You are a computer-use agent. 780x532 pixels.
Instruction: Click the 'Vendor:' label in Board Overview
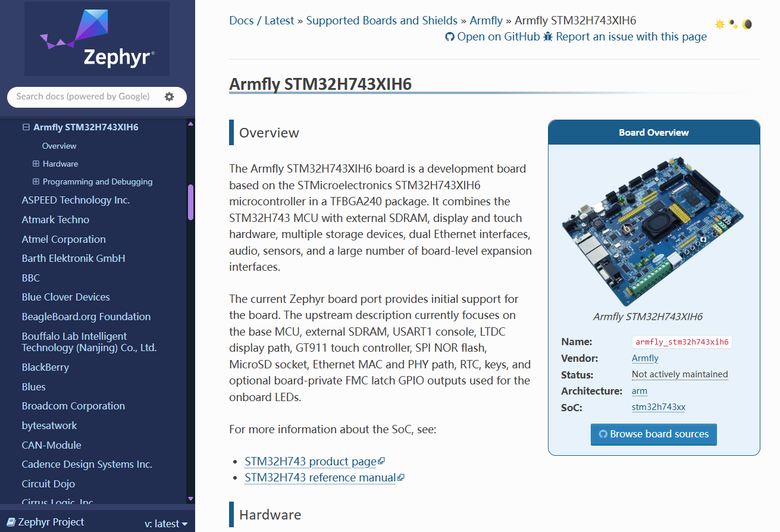(579, 358)
